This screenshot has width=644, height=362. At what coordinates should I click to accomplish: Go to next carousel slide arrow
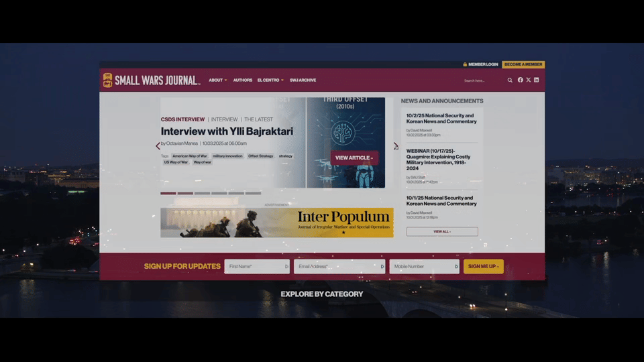pos(396,145)
